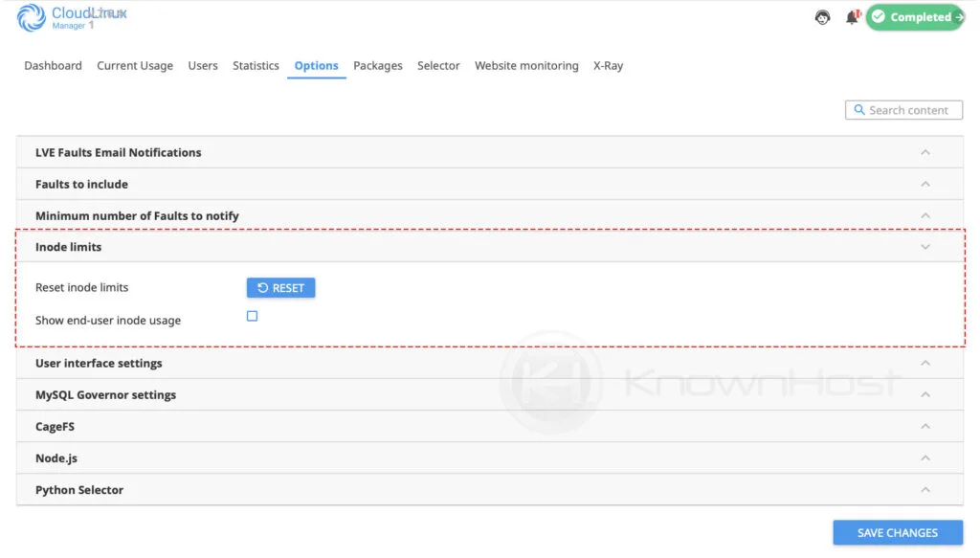
Task: Click the SAVE CHANGES button
Action: coord(897,532)
